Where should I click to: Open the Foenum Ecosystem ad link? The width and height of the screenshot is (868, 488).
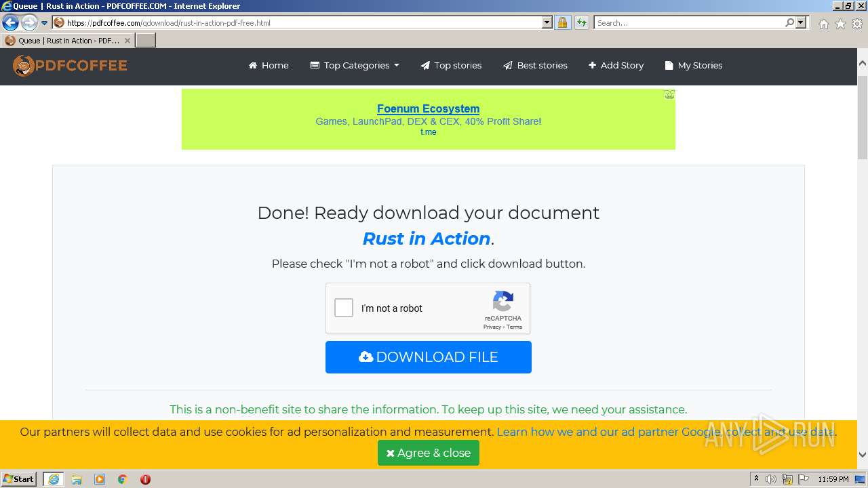[428, 108]
